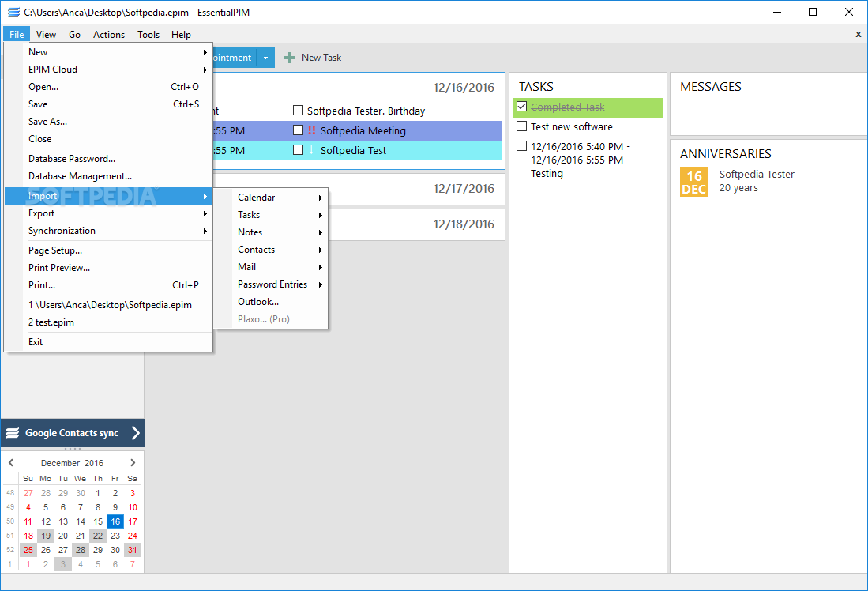Expand Import Notes submenu
Image resolution: width=868 pixels, height=591 pixels.
click(x=271, y=232)
